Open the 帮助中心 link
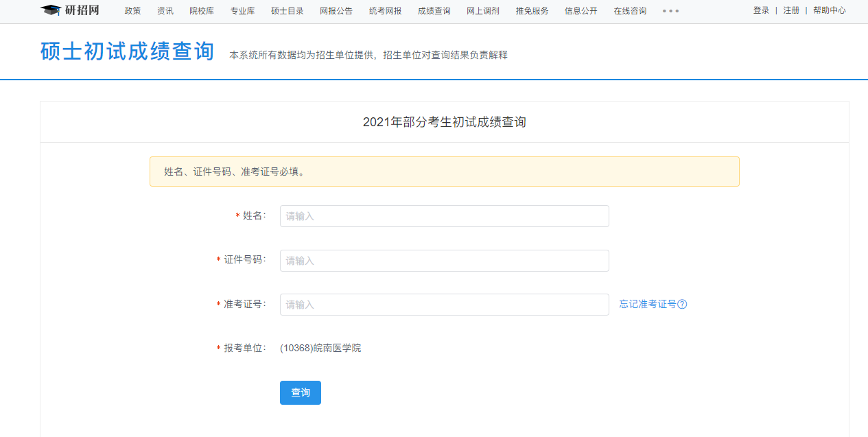868x437 pixels. pos(829,11)
